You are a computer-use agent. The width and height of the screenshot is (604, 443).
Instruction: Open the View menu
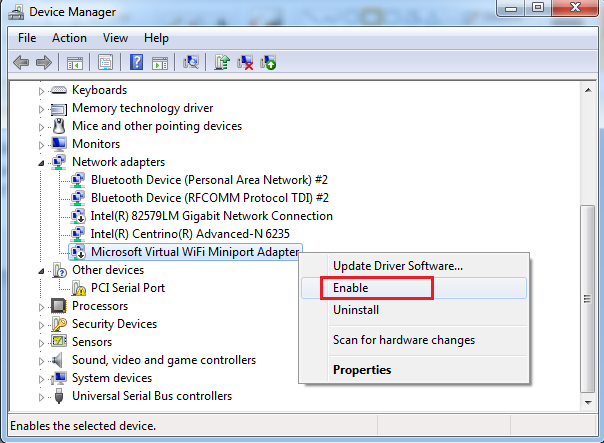[115, 38]
